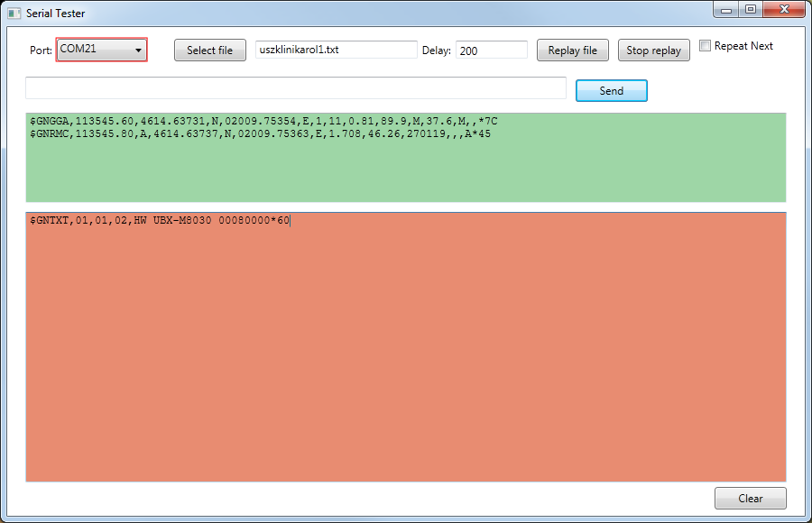812x523 pixels.
Task: Click the Serial Tester app icon in title bar
Action: click(14, 13)
